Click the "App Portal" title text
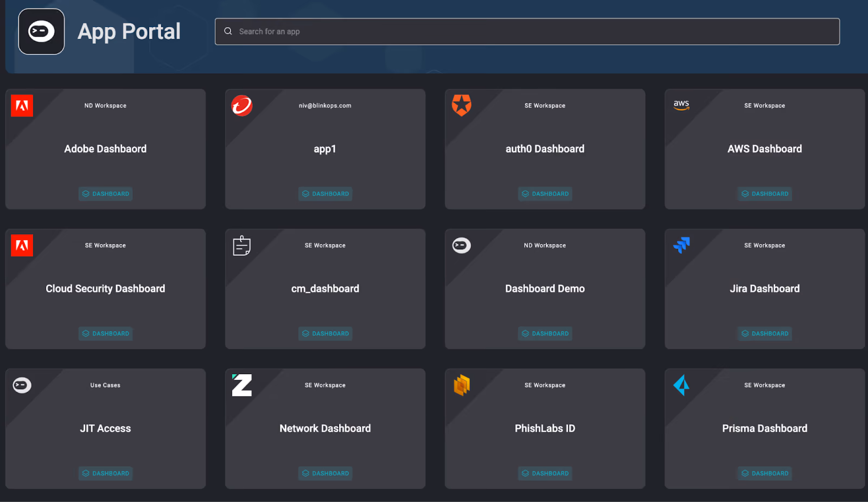 pyautogui.click(x=129, y=31)
